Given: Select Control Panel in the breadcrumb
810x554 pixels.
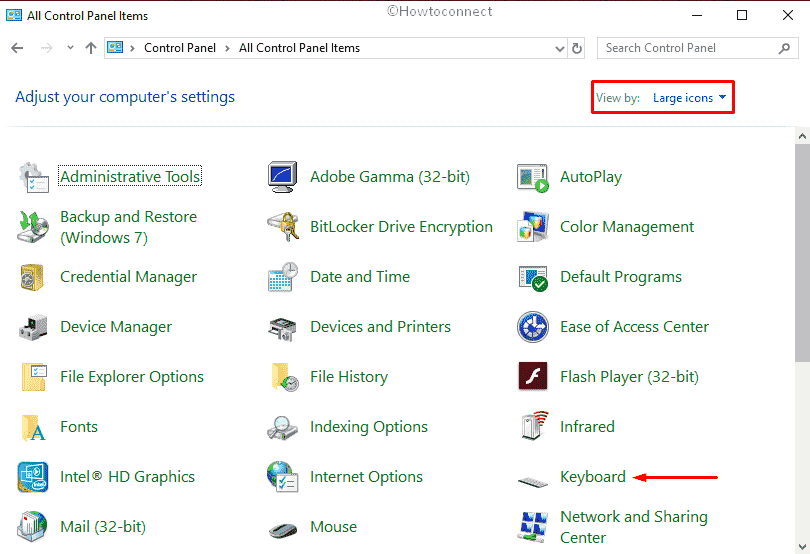Looking at the screenshot, I should coord(180,48).
